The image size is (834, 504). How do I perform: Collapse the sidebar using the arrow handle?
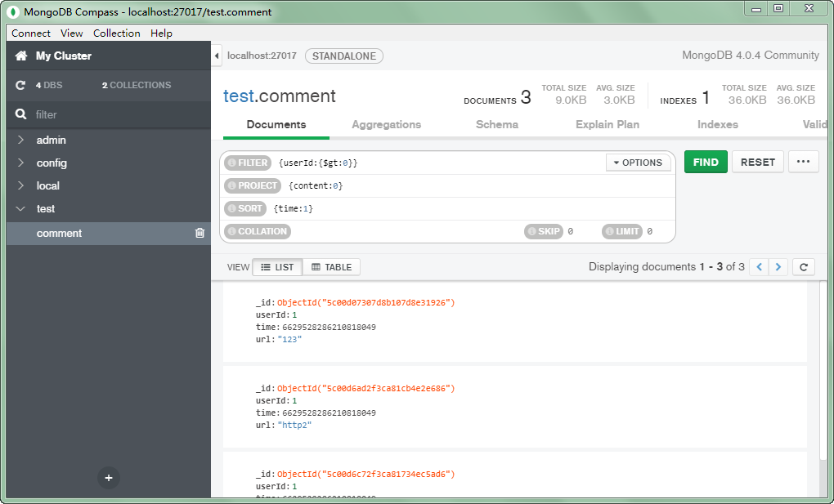click(x=217, y=56)
